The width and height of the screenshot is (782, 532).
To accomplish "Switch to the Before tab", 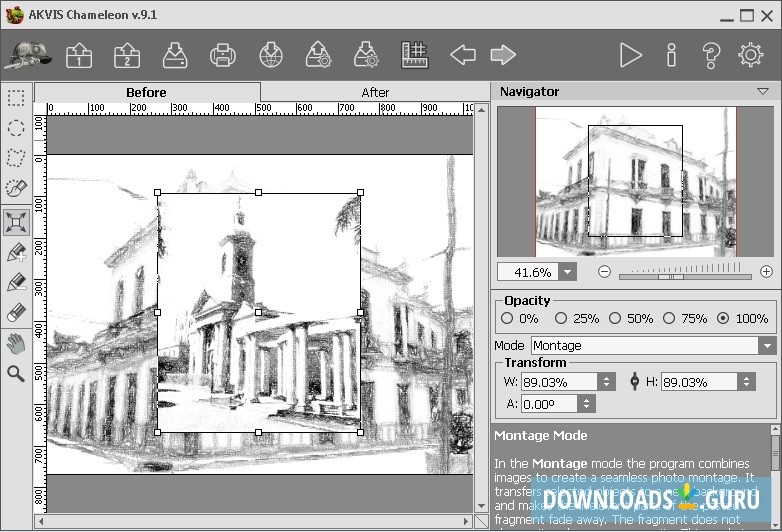I will (146, 92).
